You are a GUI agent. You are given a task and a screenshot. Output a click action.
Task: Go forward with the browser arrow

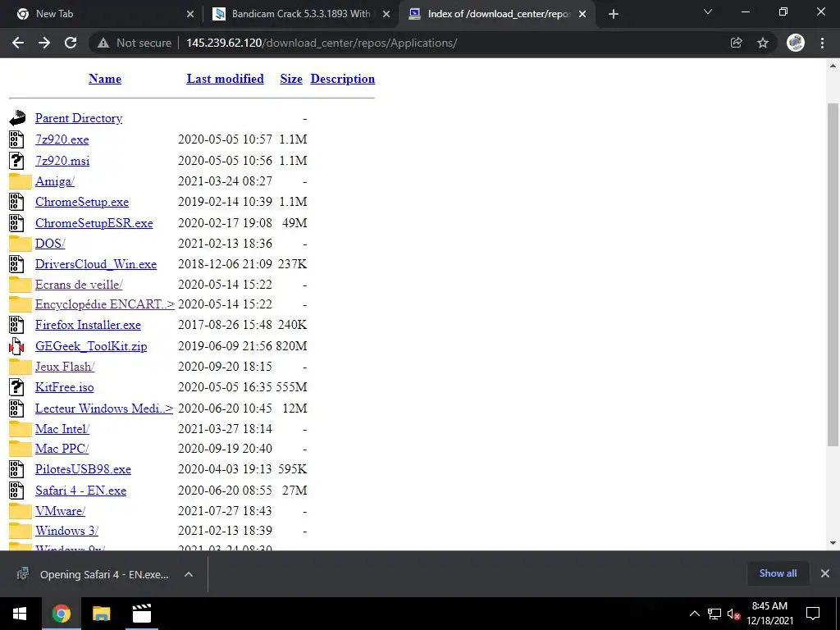click(x=44, y=43)
